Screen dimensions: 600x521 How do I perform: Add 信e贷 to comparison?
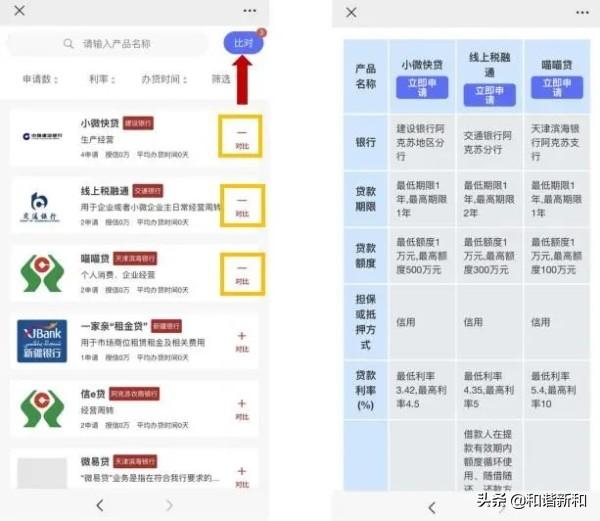(x=242, y=409)
